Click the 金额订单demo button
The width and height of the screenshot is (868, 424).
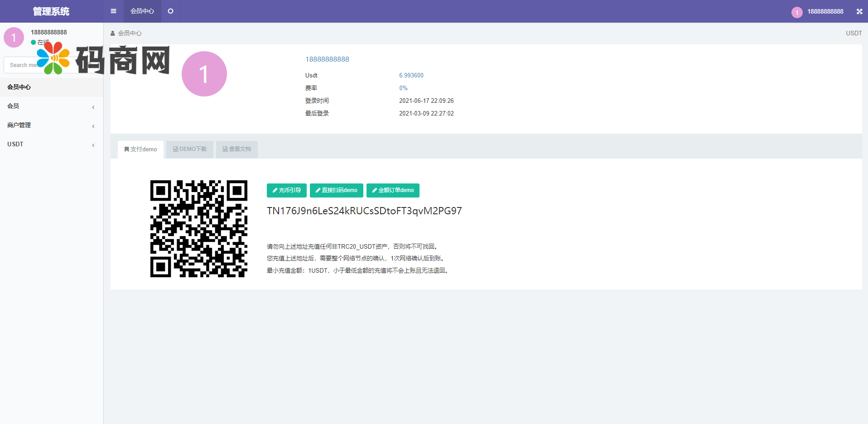click(393, 190)
